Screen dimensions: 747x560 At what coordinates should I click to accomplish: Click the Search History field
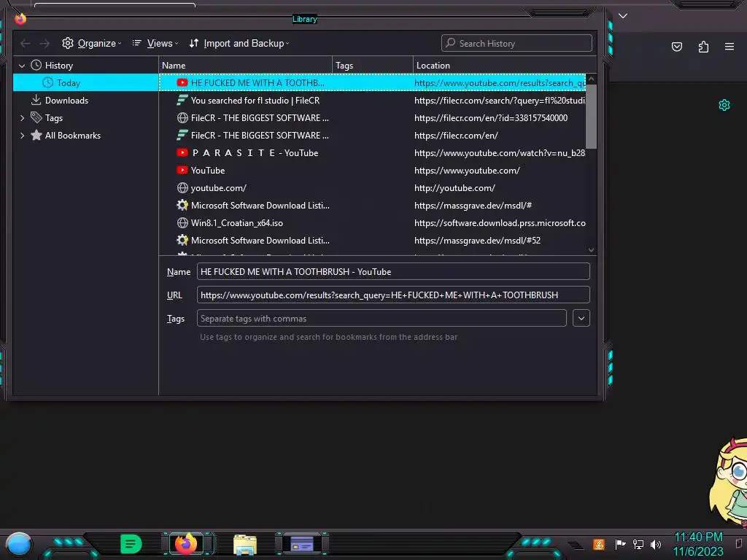coord(516,43)
